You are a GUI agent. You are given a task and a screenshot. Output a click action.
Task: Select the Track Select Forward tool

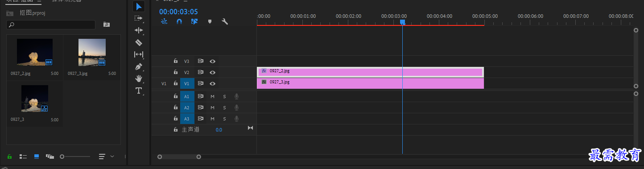pyautogui.click(x=139, y=18)
